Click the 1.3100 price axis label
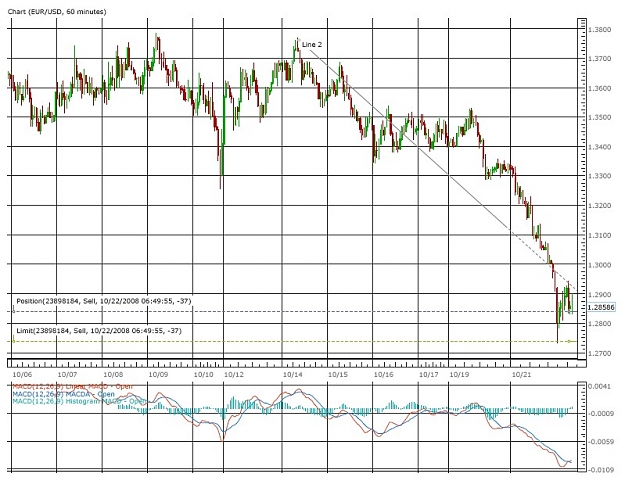This screenshot has width=625, height=477. pos(599,236)
